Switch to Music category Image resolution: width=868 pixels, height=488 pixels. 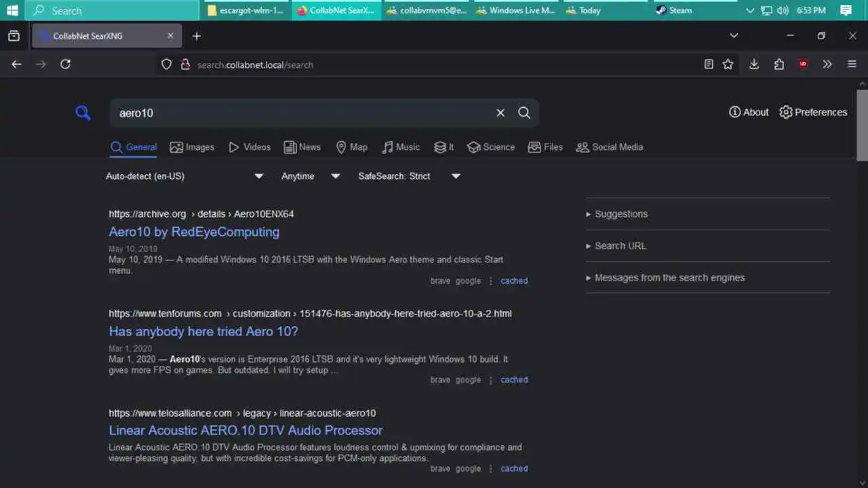[x=401, y=147]
